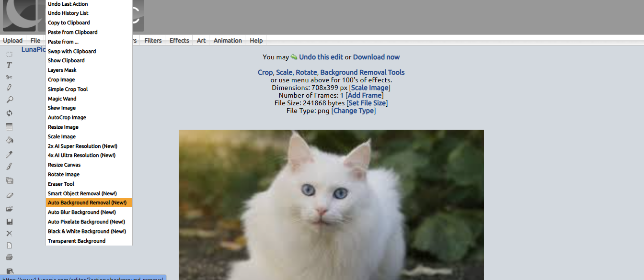Viewport: 644px width, 280px height.
Task: Click Undo this edit link
Action: [x=321, y=57]
